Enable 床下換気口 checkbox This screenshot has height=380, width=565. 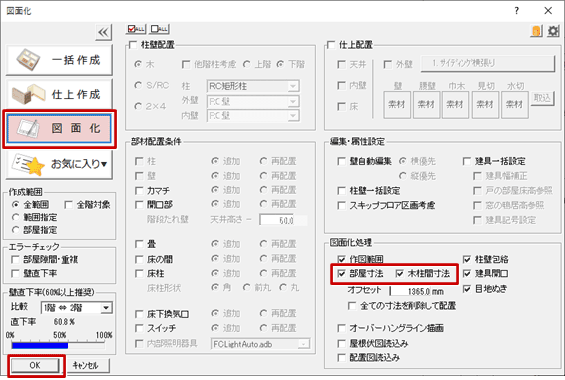139,314
